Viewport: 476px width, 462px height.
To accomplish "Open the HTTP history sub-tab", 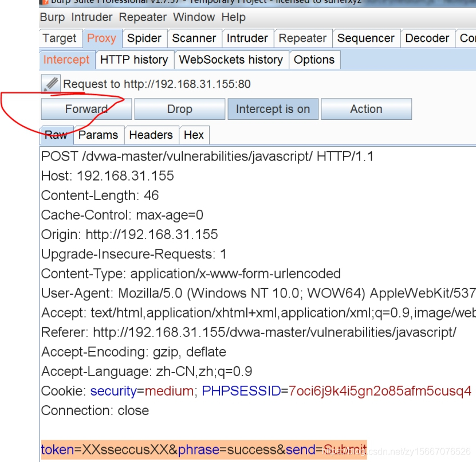I will 134,60.
